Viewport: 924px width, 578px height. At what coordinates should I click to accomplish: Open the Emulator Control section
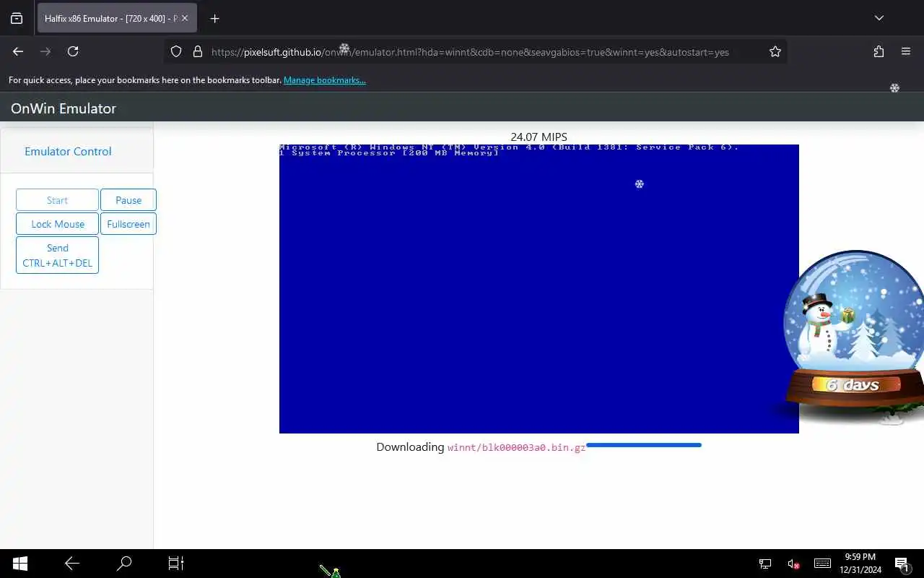(68, 151)
